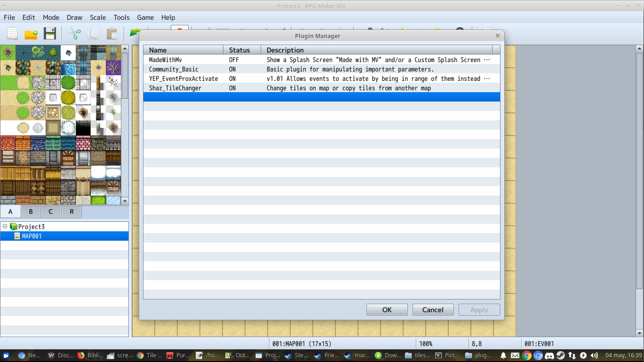Click the notification bell tray icon
This screenshot has width=644, height=362.
coord(503,355)
